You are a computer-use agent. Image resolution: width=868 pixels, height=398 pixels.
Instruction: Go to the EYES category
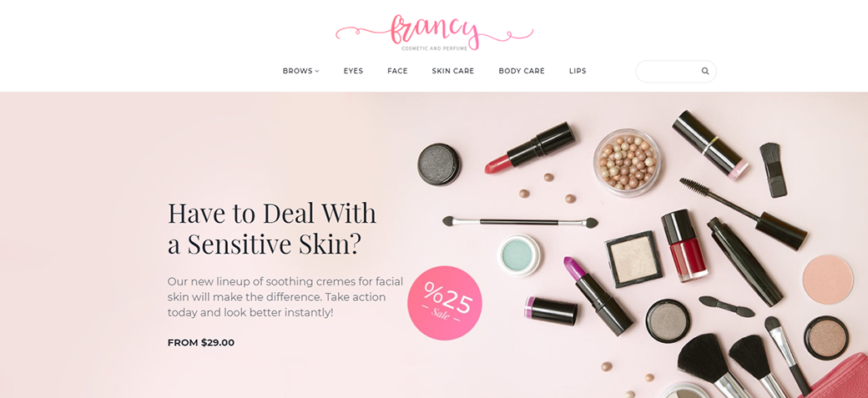pyautogui.click(x=353, y=71)
